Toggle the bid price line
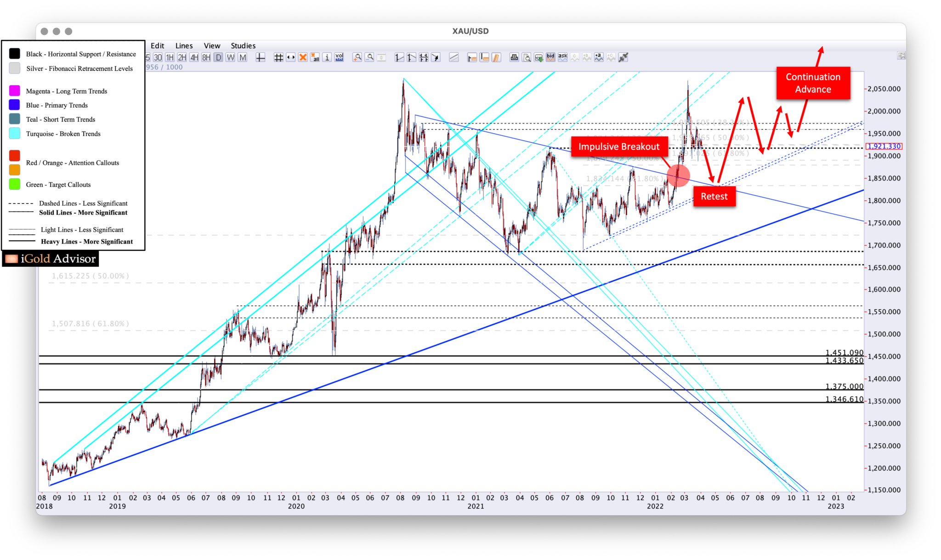Viewport: 941px width, 560px height. (550, 57)
